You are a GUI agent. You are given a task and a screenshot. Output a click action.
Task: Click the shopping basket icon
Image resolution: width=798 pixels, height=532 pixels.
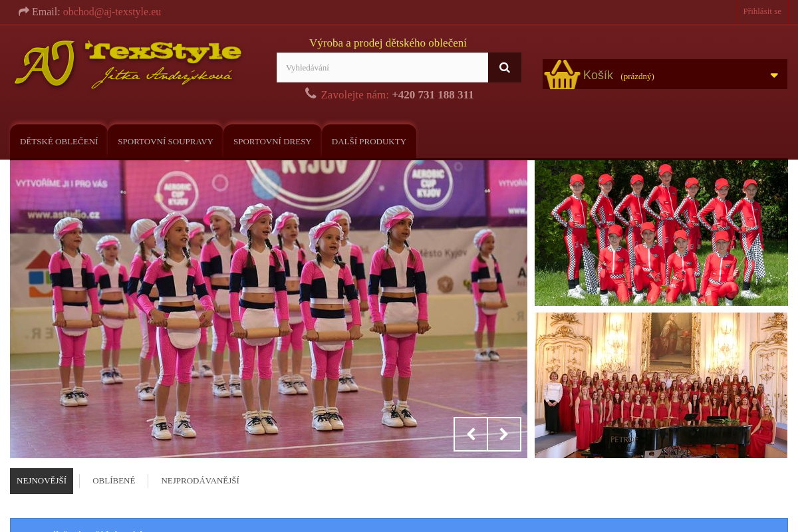click(562, 74)
